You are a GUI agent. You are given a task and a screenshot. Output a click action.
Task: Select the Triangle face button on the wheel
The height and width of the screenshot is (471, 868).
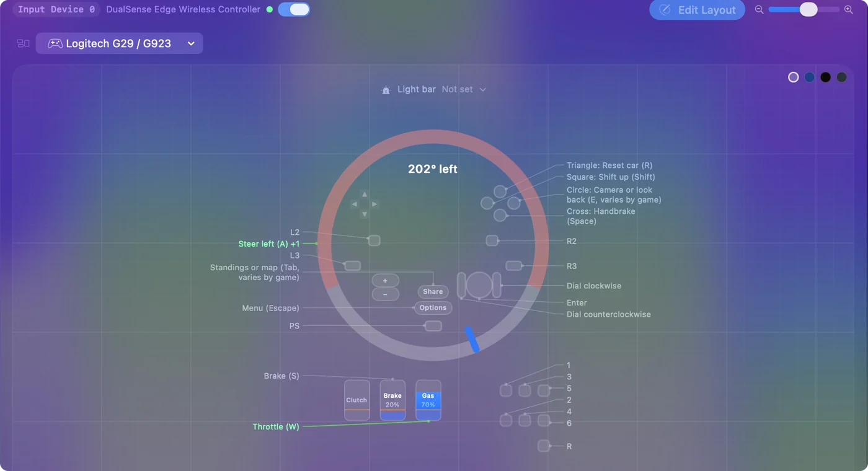500,191
